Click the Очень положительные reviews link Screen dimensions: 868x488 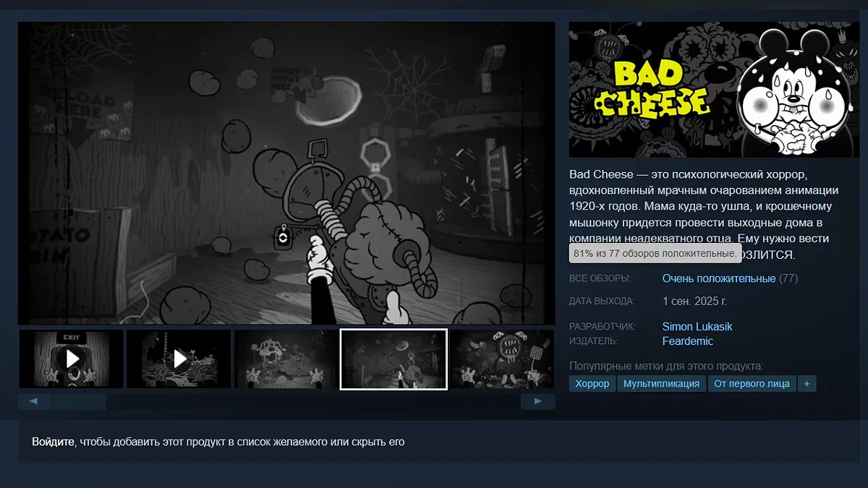point(719,278)
